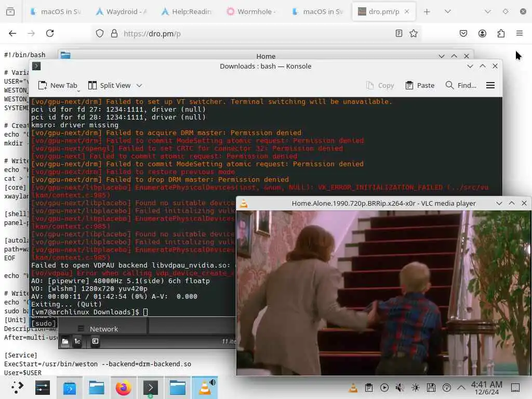Save the page to Pocket
The width and height of the screenshot is (532, 399).
click(x=463, y=33)
